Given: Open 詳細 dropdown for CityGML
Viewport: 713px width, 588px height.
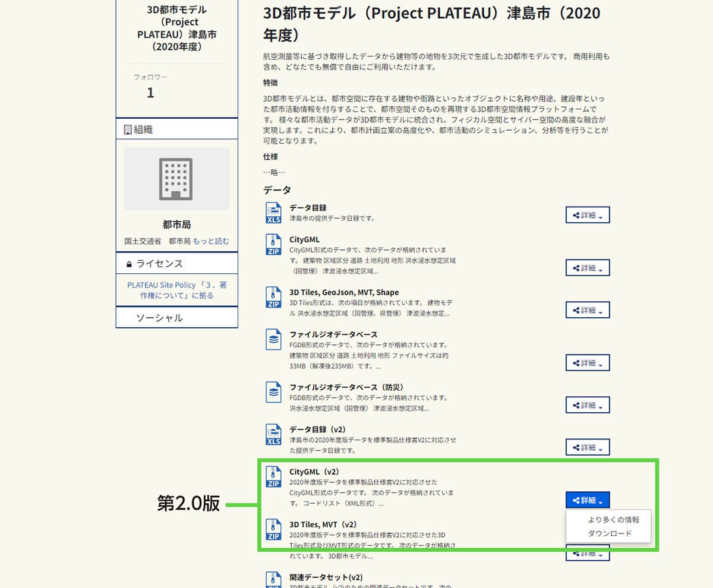Looking at the screenshot, I should click(x=588, y=268).
